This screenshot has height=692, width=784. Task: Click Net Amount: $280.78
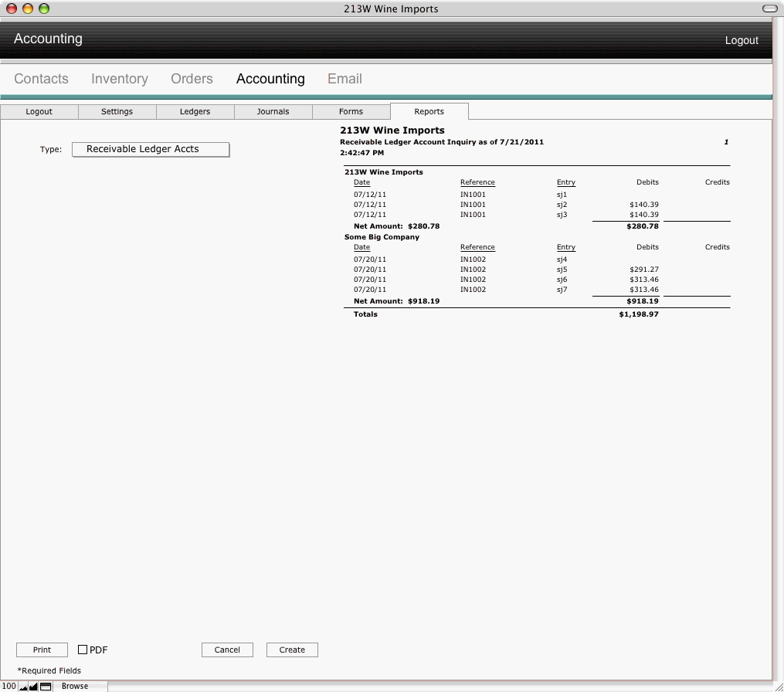(x=396, y=226)
